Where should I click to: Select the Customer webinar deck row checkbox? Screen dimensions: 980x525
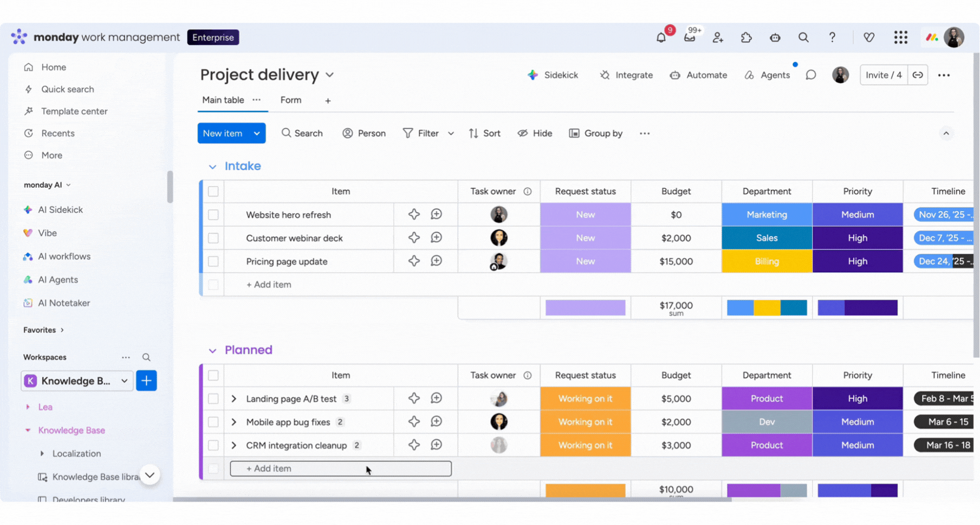coord(213,238)
